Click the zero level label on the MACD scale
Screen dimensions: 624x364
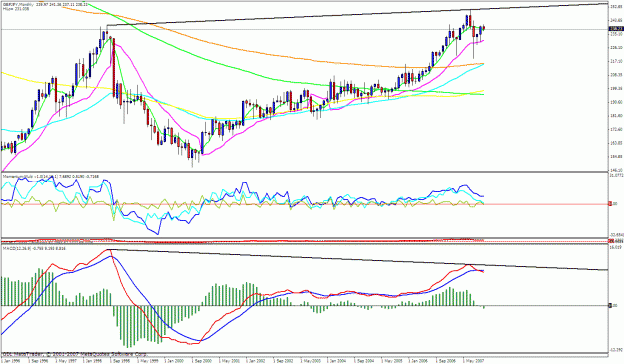tap(613, 305)
